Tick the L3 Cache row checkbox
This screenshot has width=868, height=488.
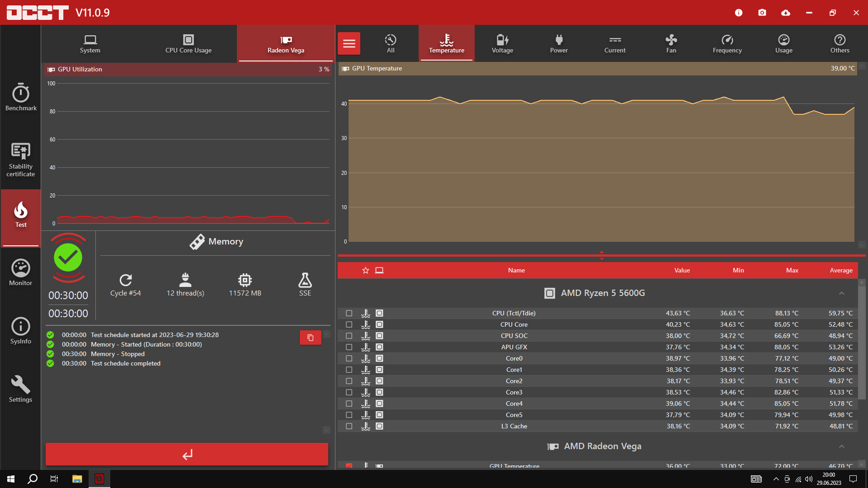pyautogui.click(x=349, y=426)
